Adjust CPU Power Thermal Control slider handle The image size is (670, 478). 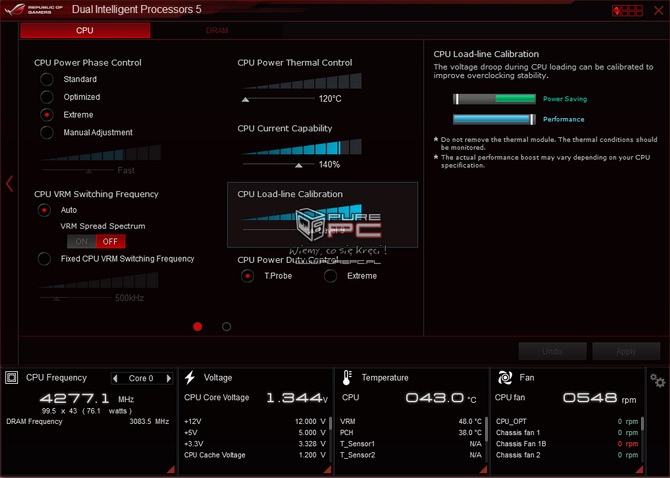coord(245,100)
